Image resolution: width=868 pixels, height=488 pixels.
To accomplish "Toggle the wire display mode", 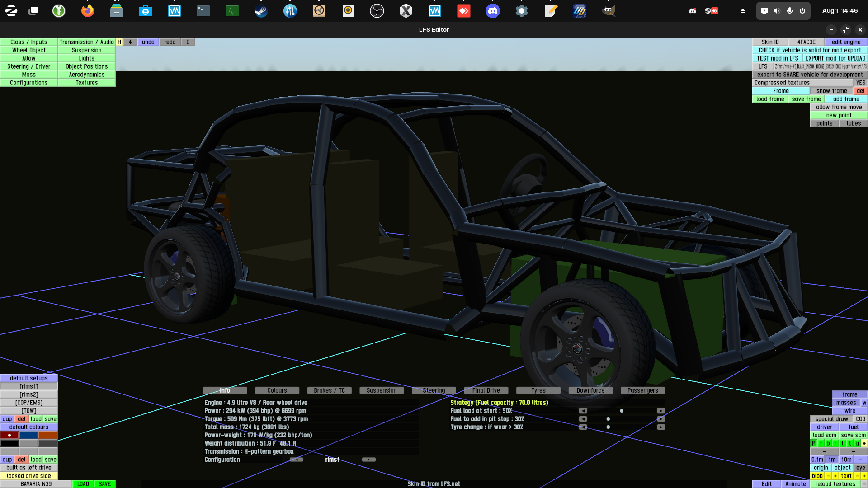I will pyautogui.click(x=849, y=411).
